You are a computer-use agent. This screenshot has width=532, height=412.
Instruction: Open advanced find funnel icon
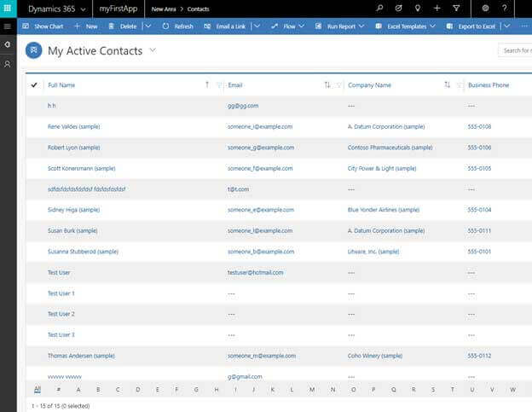455,8
